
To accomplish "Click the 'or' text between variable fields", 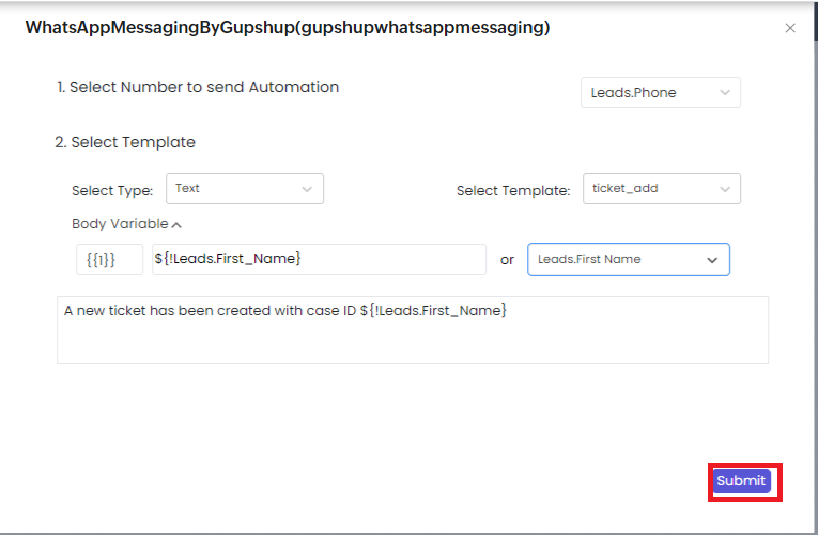I will [507, 260].
